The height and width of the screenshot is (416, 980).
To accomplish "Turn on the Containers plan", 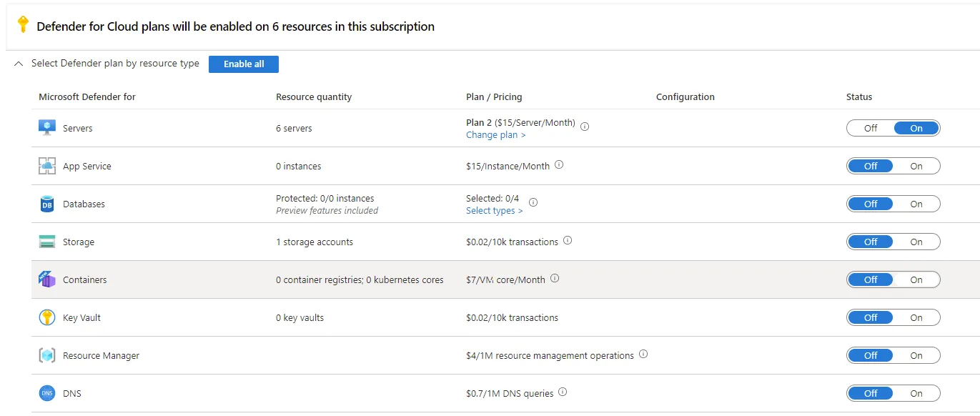I will [916, 279].
